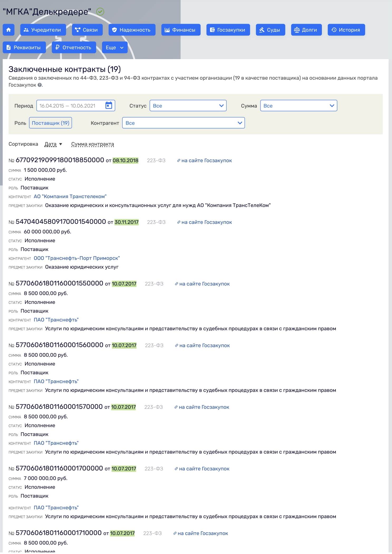This screenshot has width=392, height=554.
Task: Open Госзакупок link for contract ending 1700000
Action: tap(202, 469)
